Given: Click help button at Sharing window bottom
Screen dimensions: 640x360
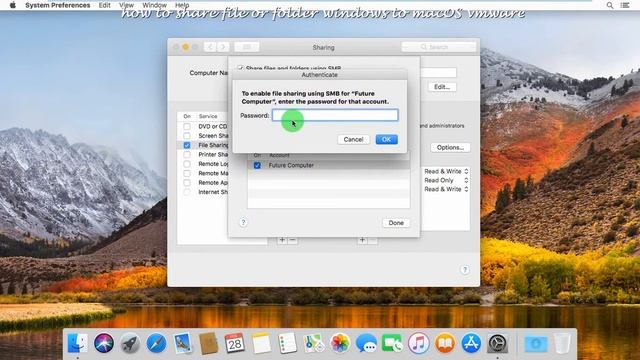Looking at the screenshot, I should click(464, 270).
